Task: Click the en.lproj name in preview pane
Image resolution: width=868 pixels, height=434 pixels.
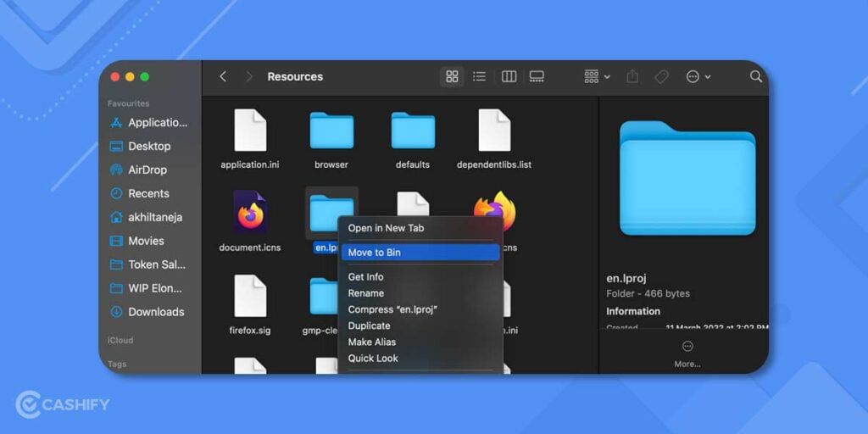Action: pos(626,278)
